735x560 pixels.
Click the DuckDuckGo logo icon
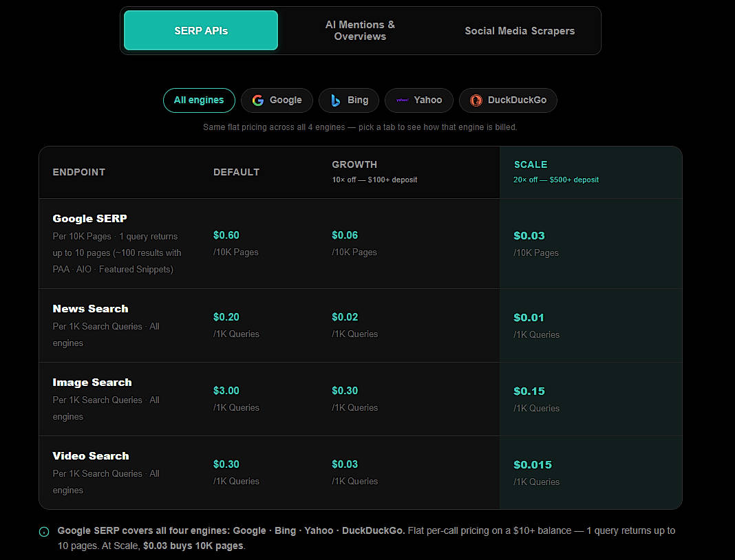pos(476,100)
